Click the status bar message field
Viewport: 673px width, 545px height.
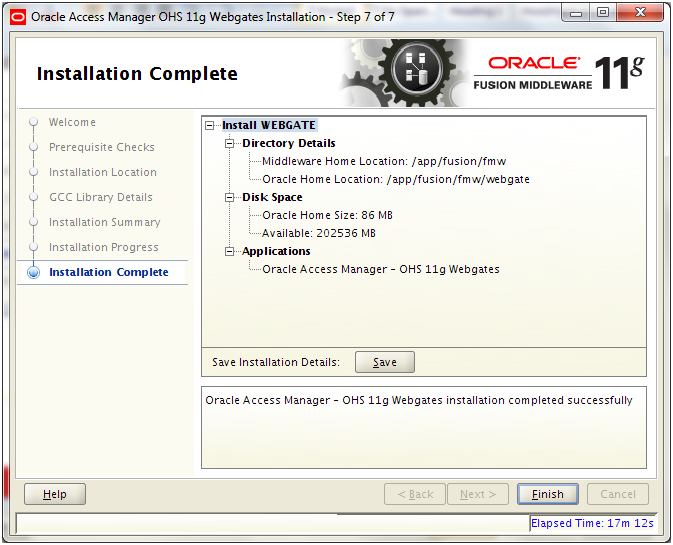point(273,523)
